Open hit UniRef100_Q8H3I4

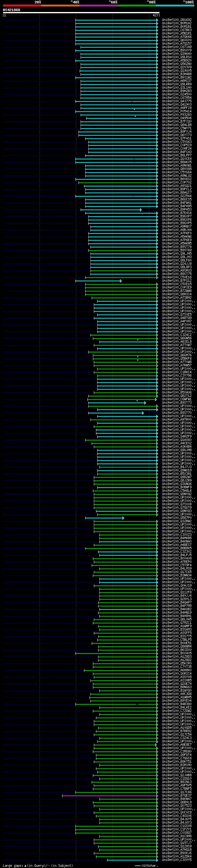point(176,294)
